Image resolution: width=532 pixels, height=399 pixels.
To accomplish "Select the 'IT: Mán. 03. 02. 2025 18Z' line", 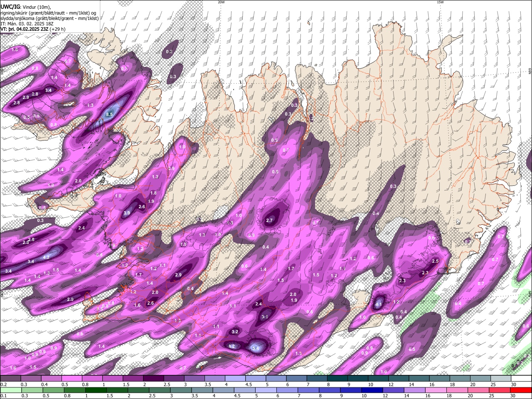I will [x=27, y=24].
